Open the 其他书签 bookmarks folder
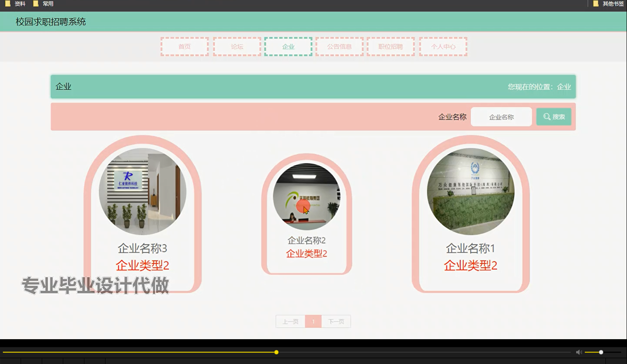This screenshot has width=627, height=364. pyautogui.click(x=612, y=3)
